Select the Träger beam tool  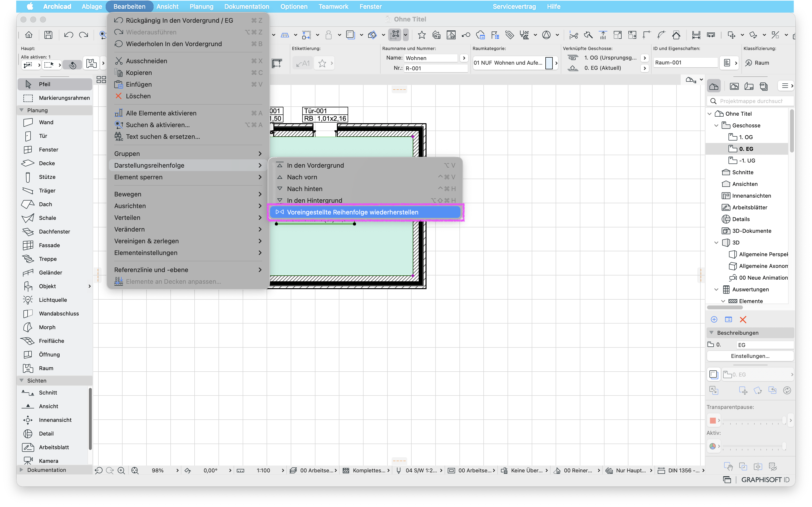pos(55,191)
